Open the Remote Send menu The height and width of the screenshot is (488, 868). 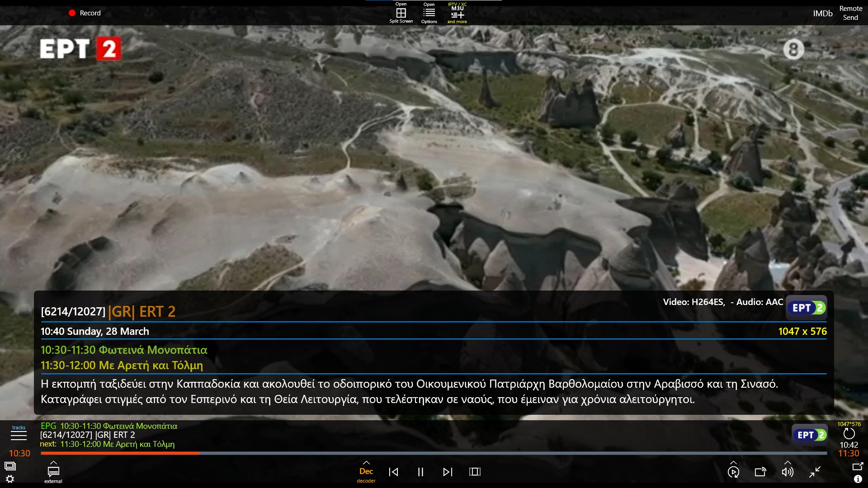click(850, 13)
